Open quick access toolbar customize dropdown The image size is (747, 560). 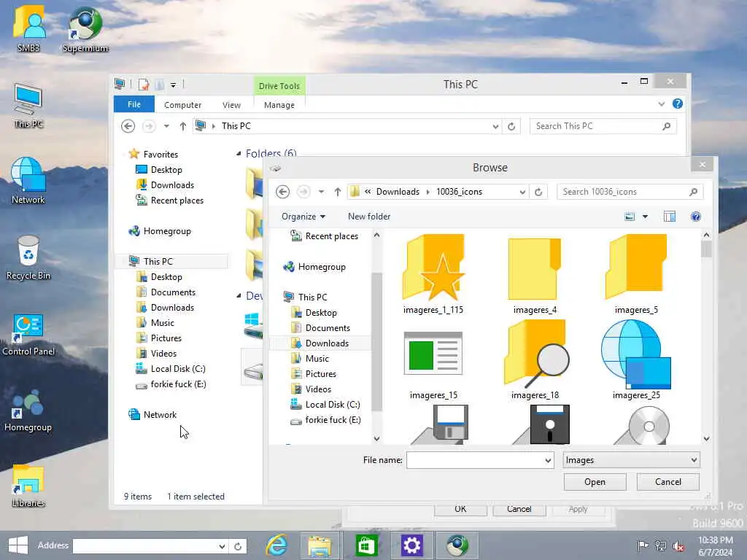(x=174, y=85)
